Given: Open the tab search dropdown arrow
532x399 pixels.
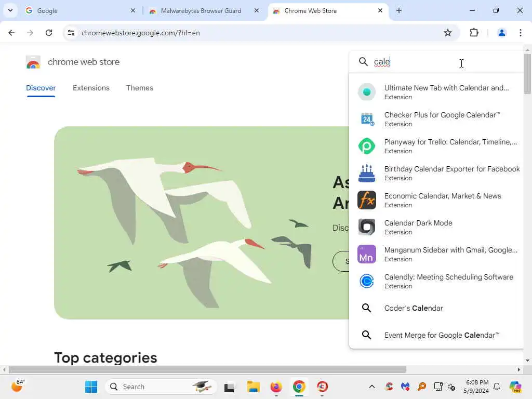Looking at the screenshot, I should [x=10, y=10].
